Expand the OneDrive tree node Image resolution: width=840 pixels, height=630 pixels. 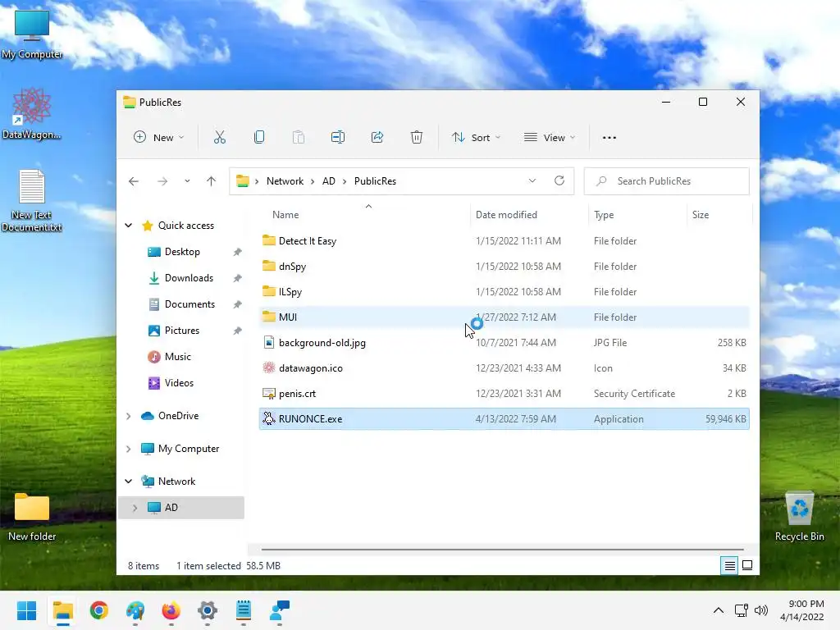point(129,416)
